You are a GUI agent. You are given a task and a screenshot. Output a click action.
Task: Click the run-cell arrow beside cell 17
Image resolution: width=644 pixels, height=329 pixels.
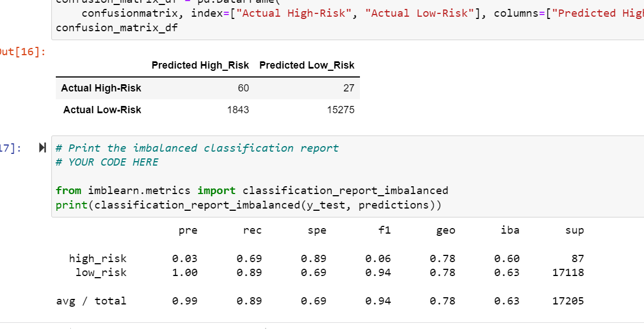click(x=42, y=148)
